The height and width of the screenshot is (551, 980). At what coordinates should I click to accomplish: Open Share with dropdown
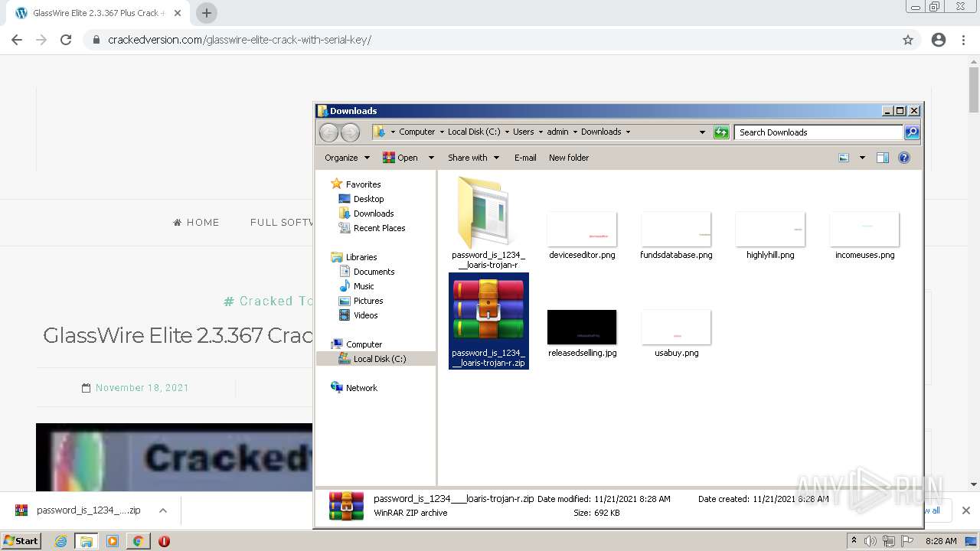pos(473,158)
